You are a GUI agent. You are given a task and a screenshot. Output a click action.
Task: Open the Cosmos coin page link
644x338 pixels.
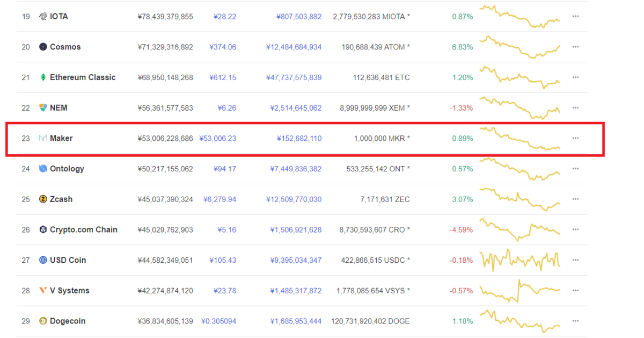tap(65, 47)
